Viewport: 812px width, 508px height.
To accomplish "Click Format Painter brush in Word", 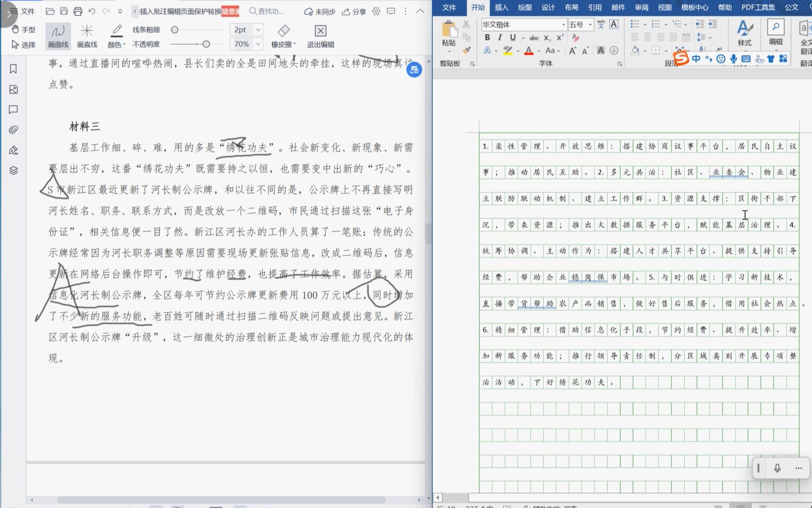I will (467, 50).
